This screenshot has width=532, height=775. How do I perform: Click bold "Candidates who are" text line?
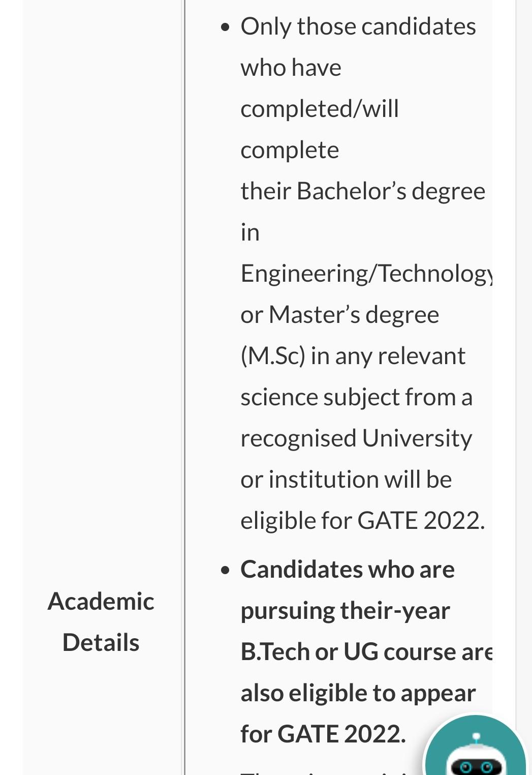(x=348, y=570)
